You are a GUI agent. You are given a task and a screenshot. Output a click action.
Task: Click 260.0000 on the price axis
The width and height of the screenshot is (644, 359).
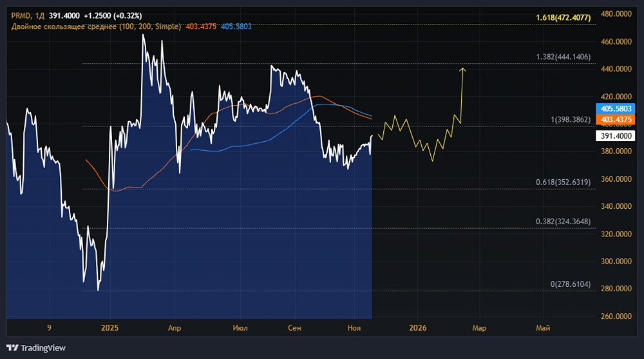(x=616, y=316)
